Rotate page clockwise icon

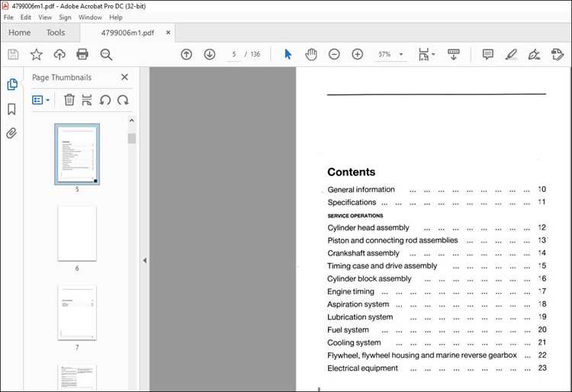[123, 100]
